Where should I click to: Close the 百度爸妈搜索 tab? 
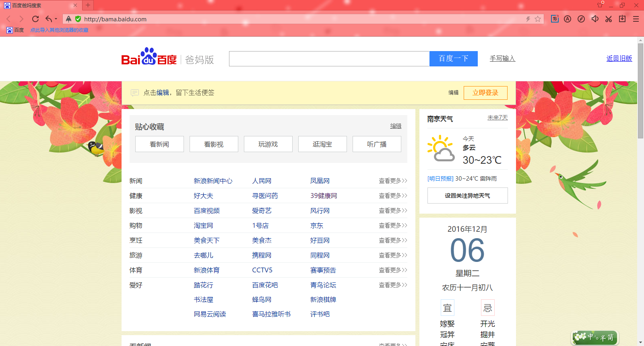pyautogui.click(x=75, y=5)
